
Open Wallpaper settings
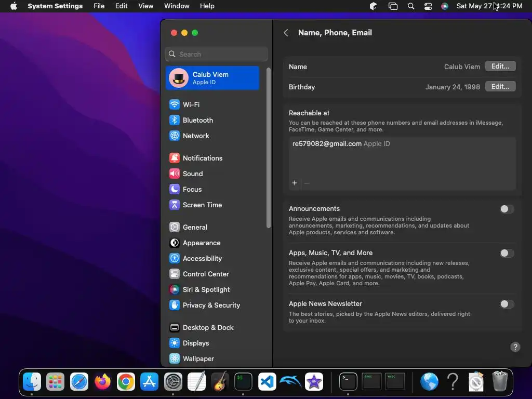[191, 359]
